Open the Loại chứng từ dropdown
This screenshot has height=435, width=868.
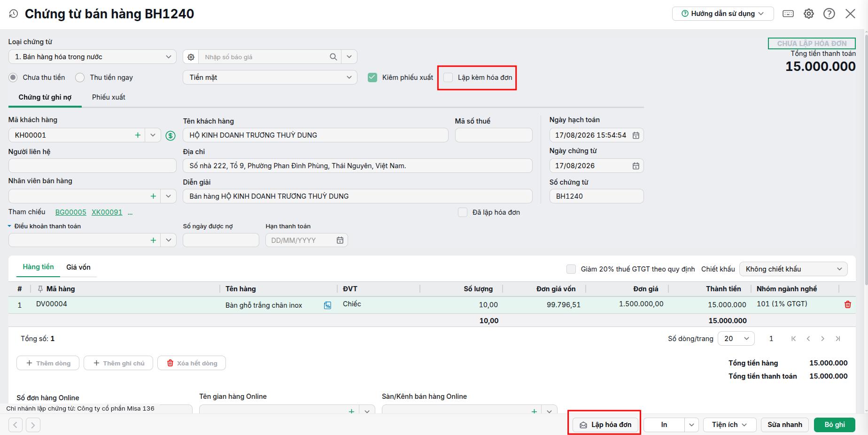93,57
